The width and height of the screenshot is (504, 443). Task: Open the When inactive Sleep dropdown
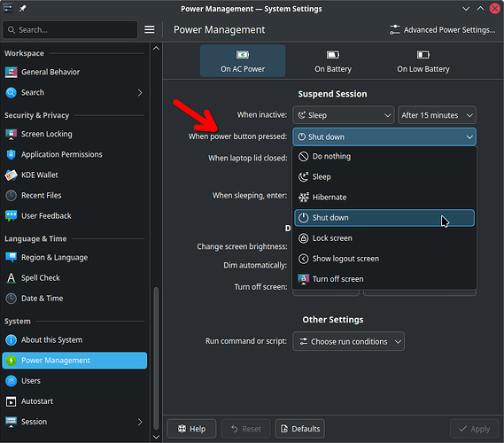pos(344,115)
